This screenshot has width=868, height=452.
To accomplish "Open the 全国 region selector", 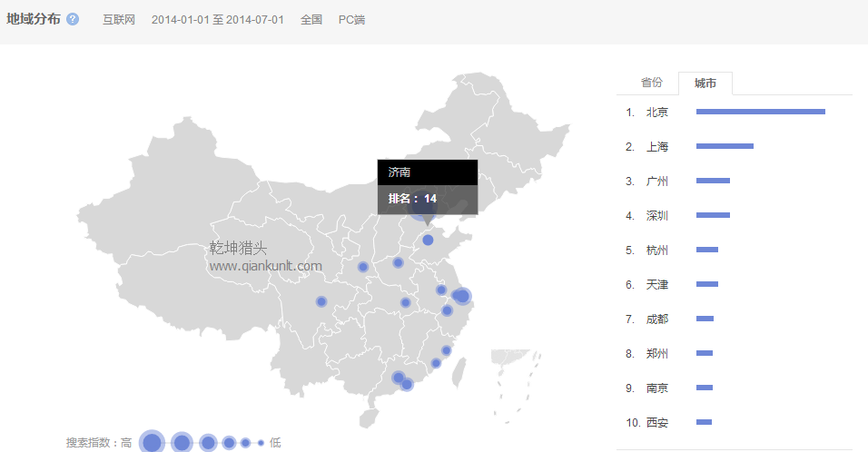I will coord(311,19).
